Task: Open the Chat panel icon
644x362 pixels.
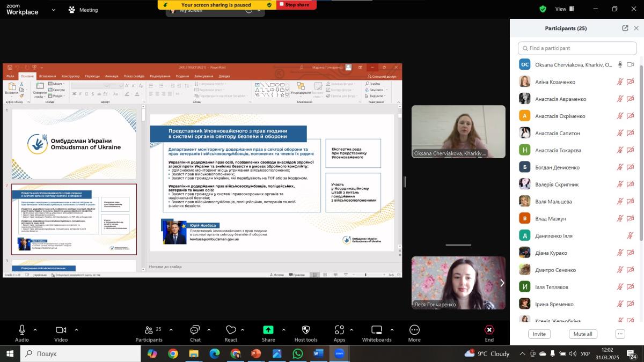Action: click(195, 330)
